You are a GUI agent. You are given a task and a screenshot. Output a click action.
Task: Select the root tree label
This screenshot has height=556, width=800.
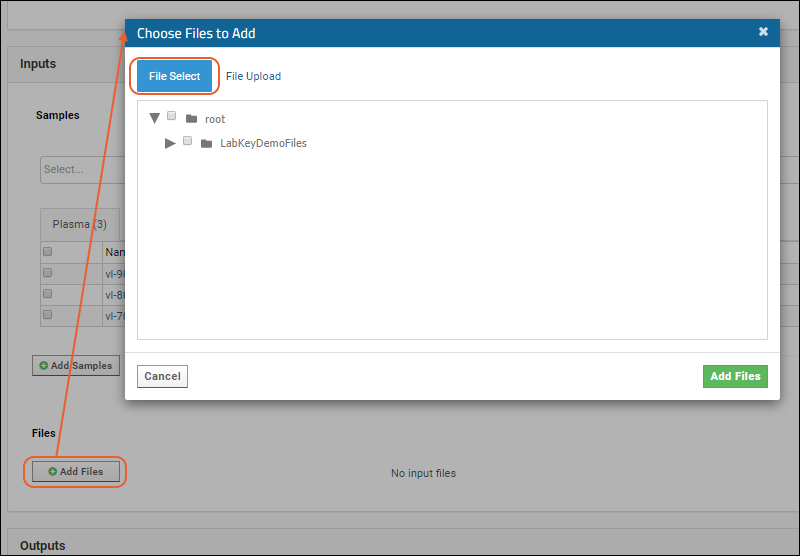(215, 119)
